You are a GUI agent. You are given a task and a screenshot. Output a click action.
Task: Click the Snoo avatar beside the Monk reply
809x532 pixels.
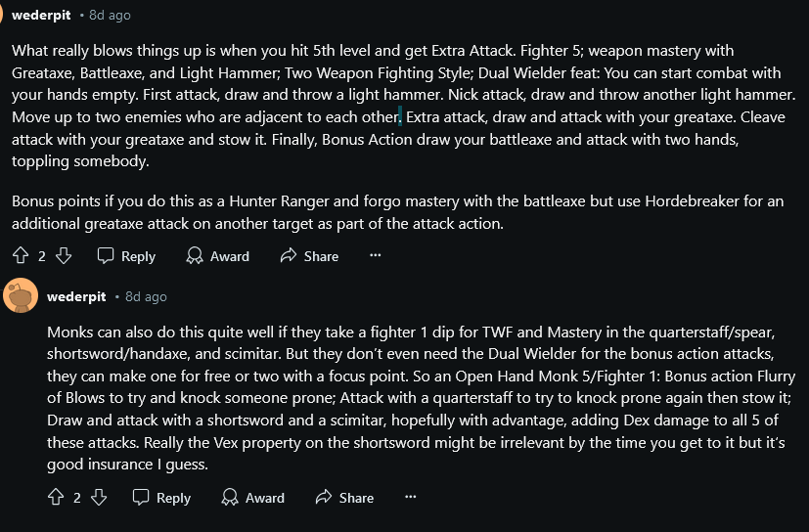point(21,295)
